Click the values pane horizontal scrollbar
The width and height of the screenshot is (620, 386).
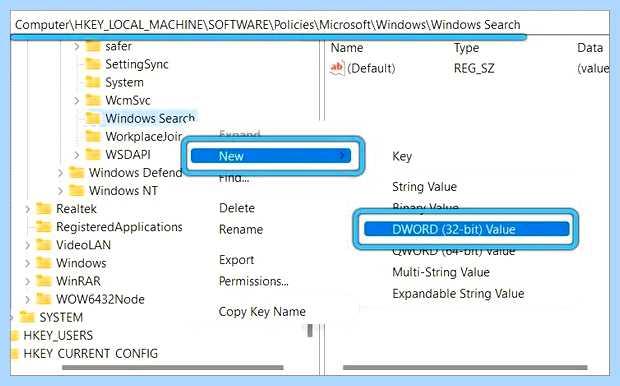pos(465,368)
